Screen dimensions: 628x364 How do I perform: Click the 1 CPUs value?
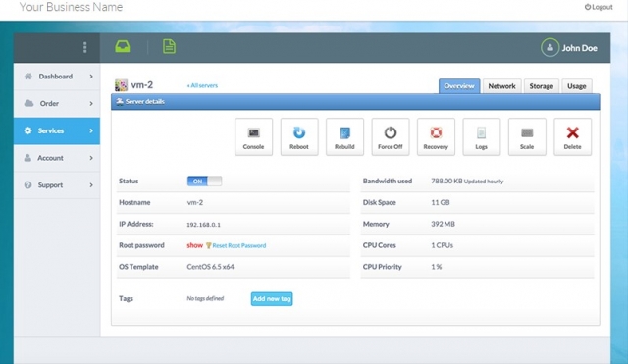click(x=443, y=245)
